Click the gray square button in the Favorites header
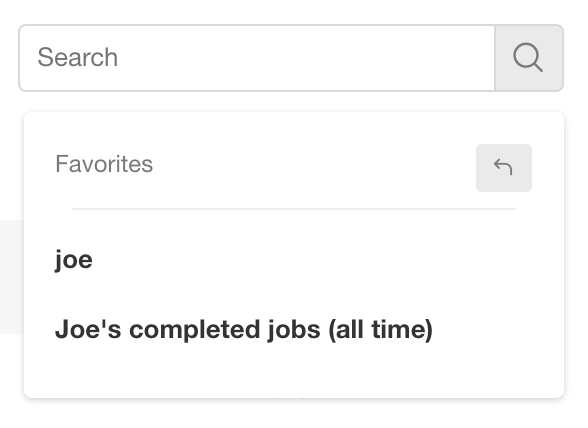 [504, 168]
